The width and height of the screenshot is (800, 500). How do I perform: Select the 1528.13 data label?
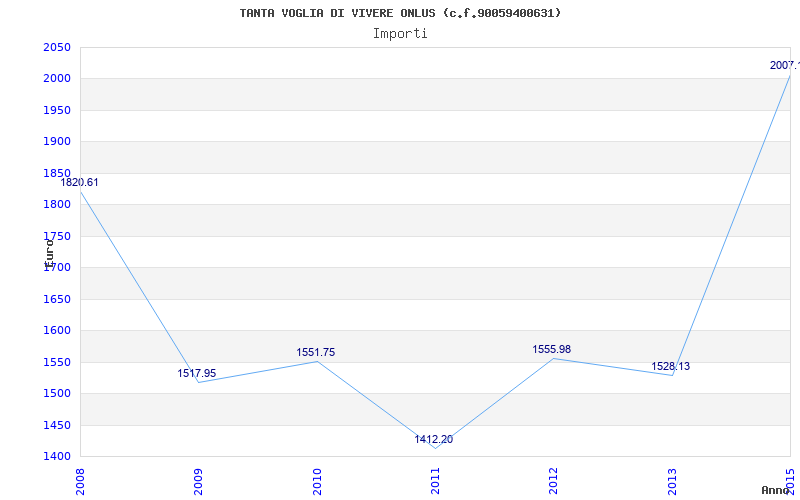[670, 366]
